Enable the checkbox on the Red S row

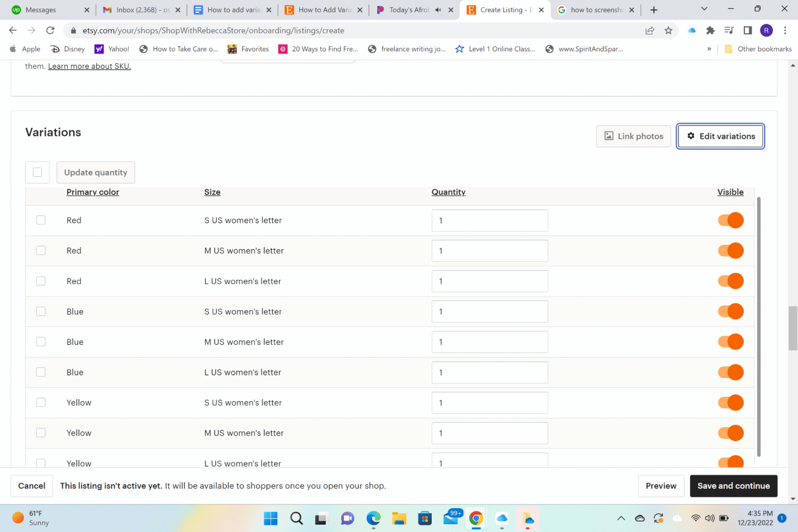[x=41, y=220]
